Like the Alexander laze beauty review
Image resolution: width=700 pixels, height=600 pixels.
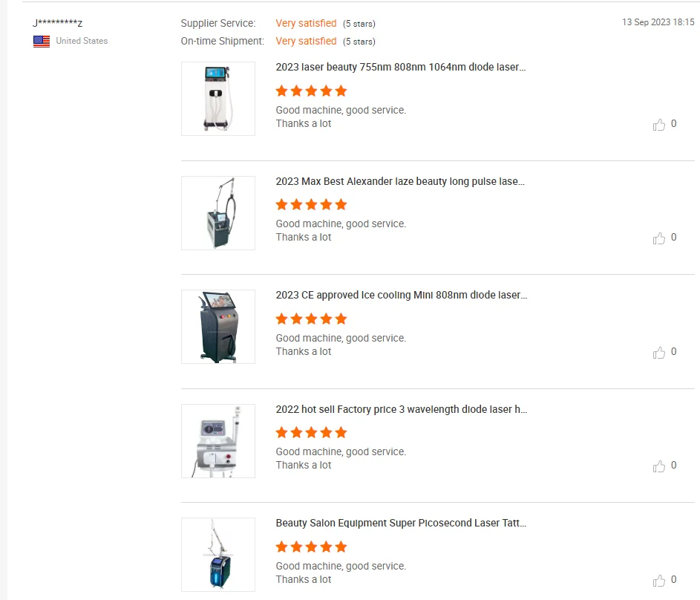tap(658, 238)
